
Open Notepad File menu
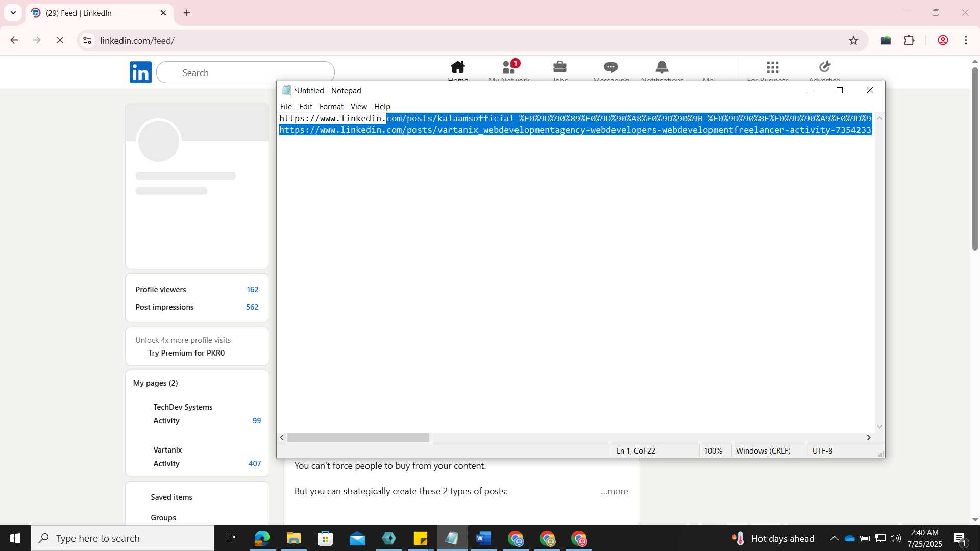[286, 106]
